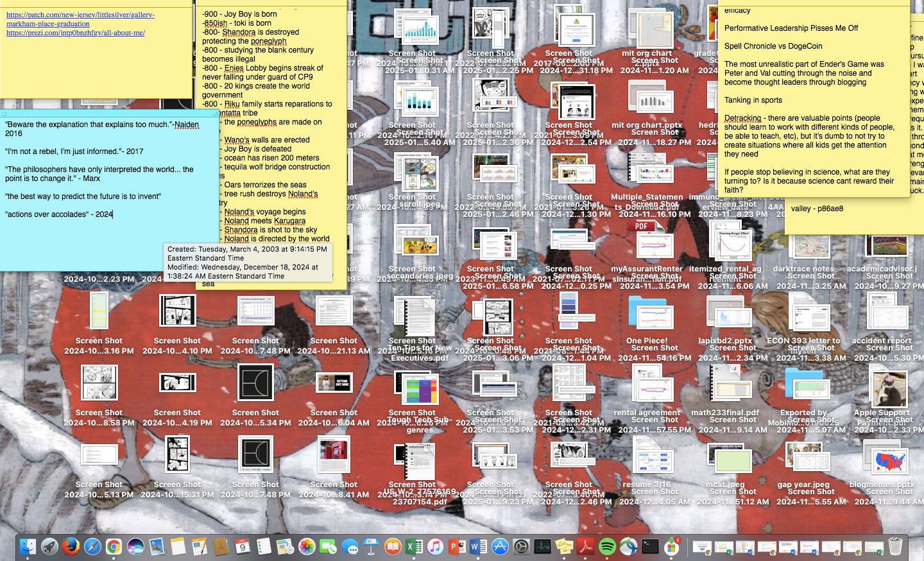Image resolution: width=924 pixels, height=561 pixels.
Task: Open Launchpad rocket icon in Dock
Action: click(x=49, y=547)
